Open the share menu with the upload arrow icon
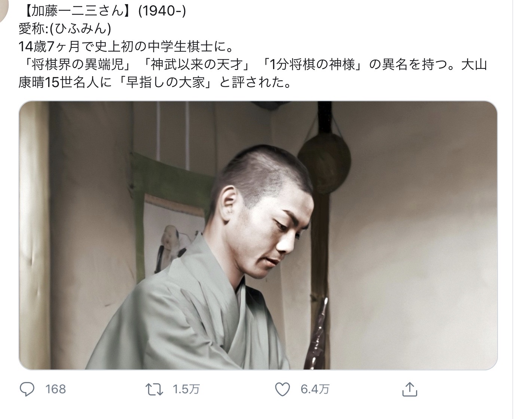 [x=409, y=389]
